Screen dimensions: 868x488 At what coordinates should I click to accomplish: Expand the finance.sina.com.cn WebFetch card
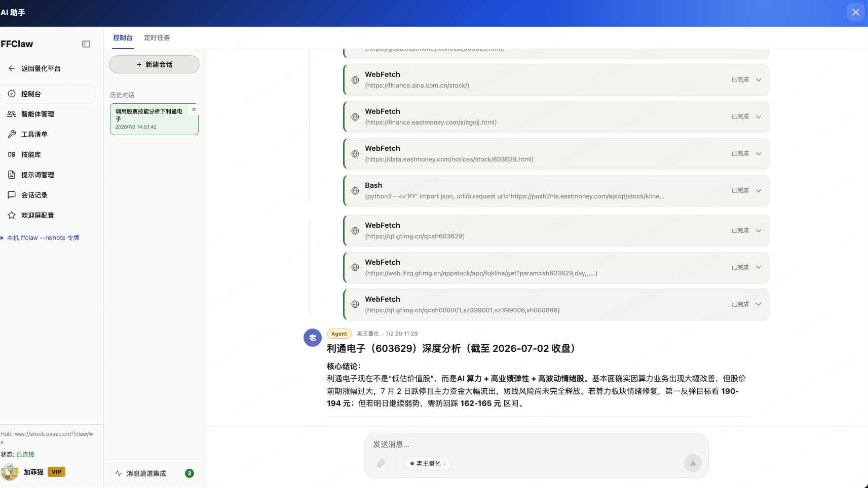point(759,80)
